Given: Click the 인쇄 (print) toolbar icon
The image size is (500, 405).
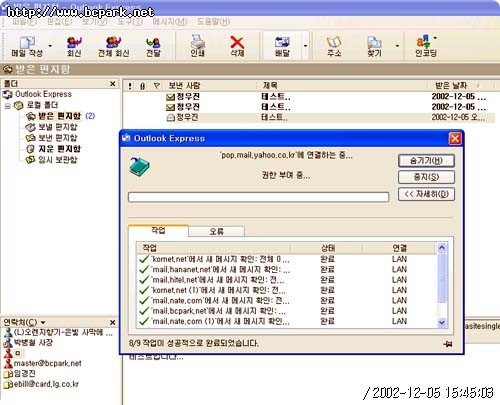Looking at the screenshot, I should click(197, 46).
